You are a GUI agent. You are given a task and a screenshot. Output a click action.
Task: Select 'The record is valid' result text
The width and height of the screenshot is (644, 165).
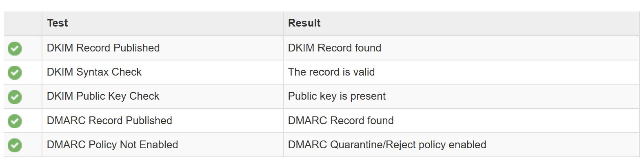tap(331, 72)
